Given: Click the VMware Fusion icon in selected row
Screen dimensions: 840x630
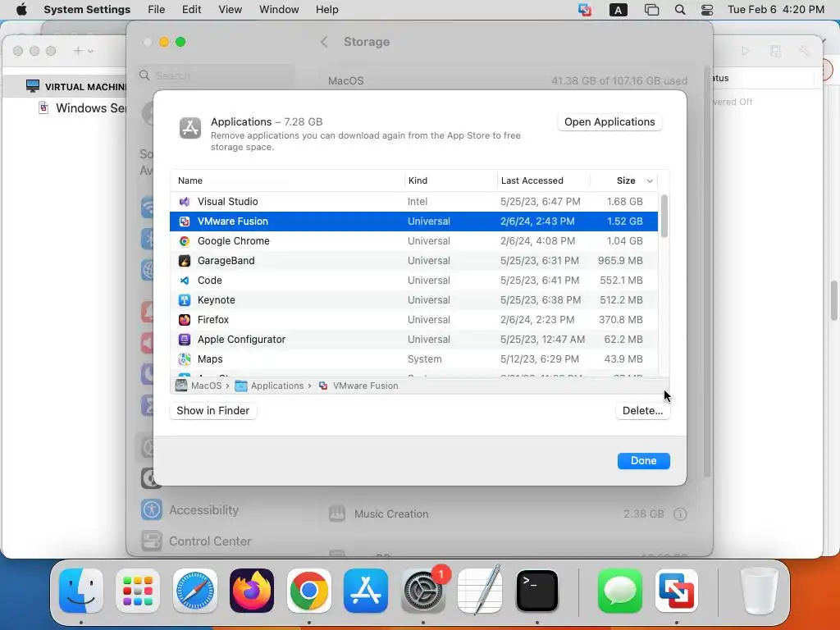Looking at the screenshot, I should pos(185,221).
